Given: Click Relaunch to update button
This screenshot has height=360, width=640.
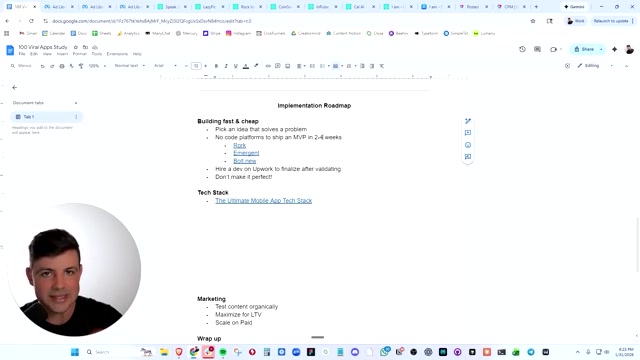Looking at the screenshot, I should [x=613, y=21].
